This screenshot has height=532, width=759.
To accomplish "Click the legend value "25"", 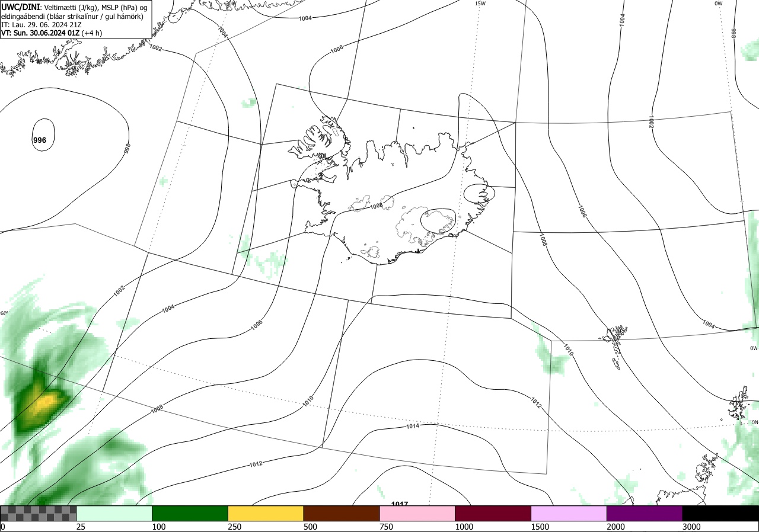I will click(x=81, y=527).
